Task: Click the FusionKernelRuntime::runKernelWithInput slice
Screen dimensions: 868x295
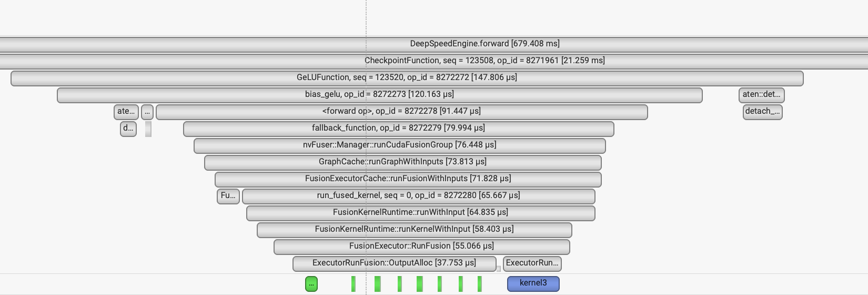Action: point(414,229)
